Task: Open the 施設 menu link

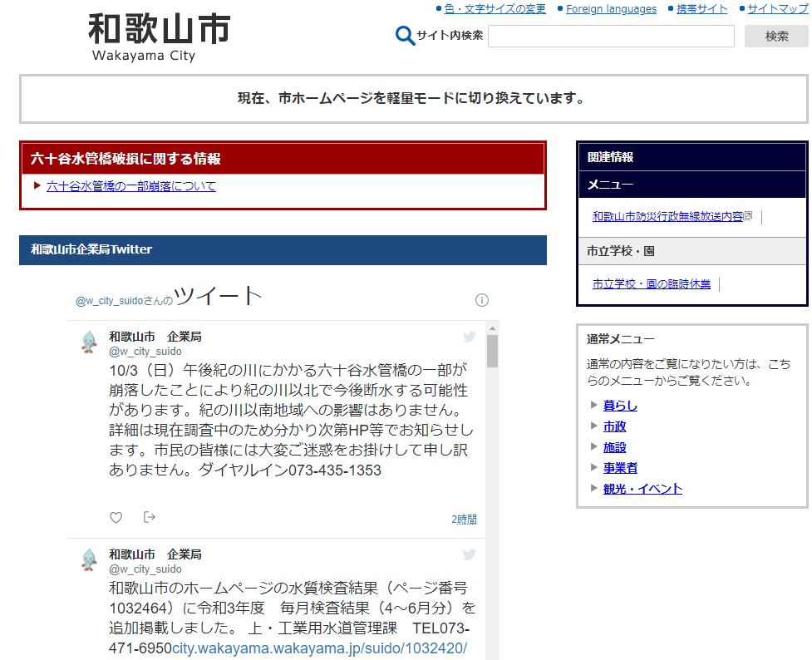Action: point(615,447)
